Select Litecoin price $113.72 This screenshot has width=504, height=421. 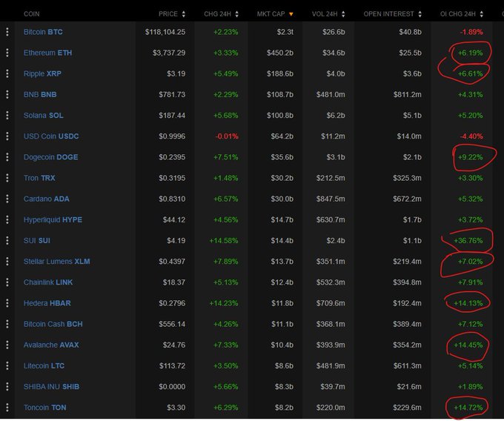(172, 365)
